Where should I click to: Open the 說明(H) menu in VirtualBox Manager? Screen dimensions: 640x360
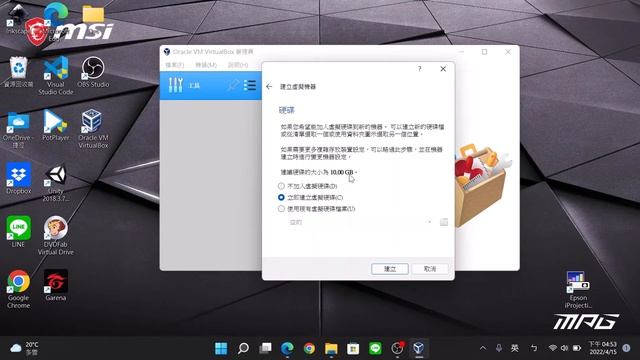[x=238, y=65]
